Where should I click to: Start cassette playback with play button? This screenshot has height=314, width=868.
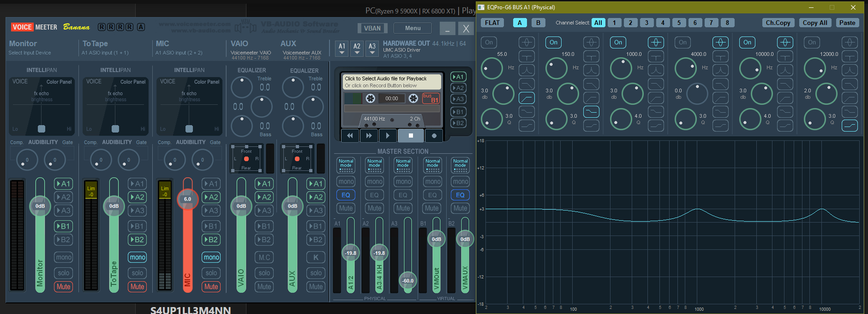tap(388, 135)
